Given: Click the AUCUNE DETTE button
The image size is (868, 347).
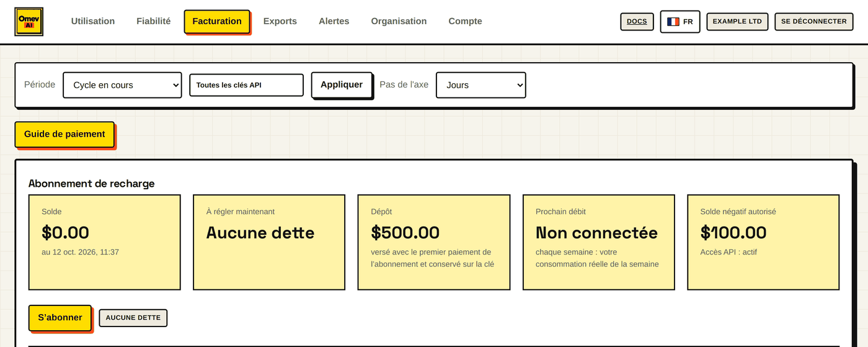Looking at the screenshot, I should click(x=133, y=318).
